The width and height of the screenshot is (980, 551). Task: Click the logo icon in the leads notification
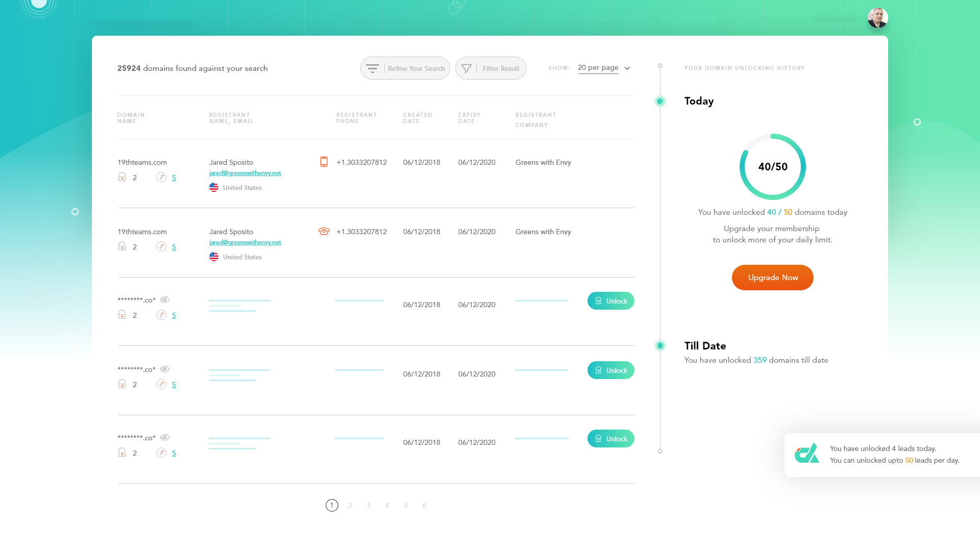[807, 453]
